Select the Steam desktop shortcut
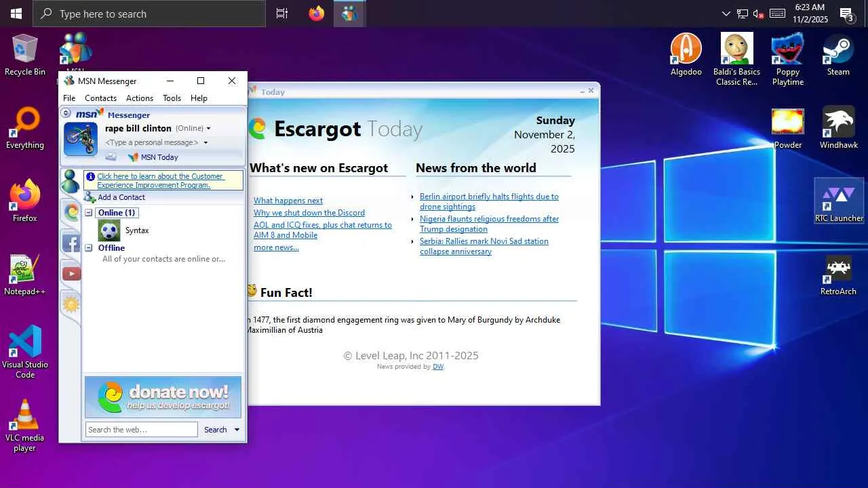Screen dimensions: 868x488 [838, 55]
